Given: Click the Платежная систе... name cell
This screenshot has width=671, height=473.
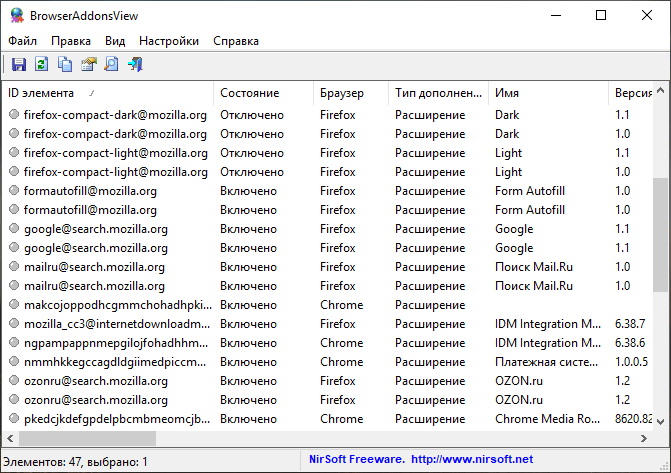Looking at the screenshot, I should click(x=546, y=362).
